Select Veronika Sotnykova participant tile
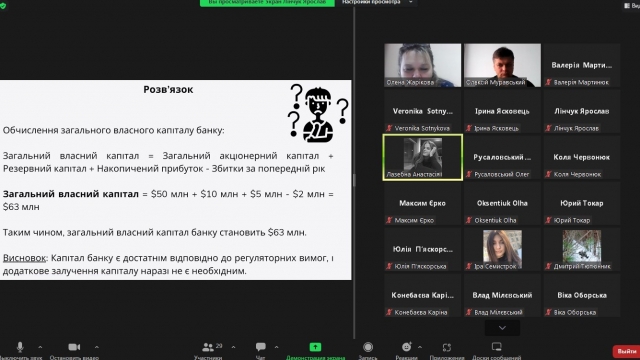This screenshot has width=640, height=360. (422, 111)
